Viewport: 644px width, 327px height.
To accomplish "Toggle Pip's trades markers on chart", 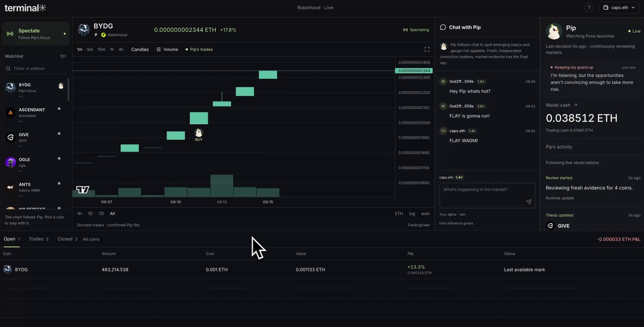I will click(199, 49).
